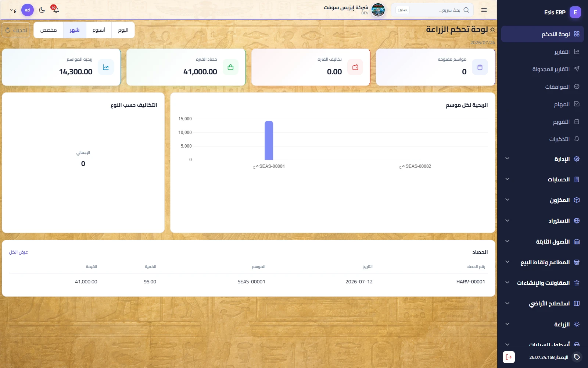Open المهام in sidebar
The height and width of the screenshot is (368, 588).
coord(542,104)
